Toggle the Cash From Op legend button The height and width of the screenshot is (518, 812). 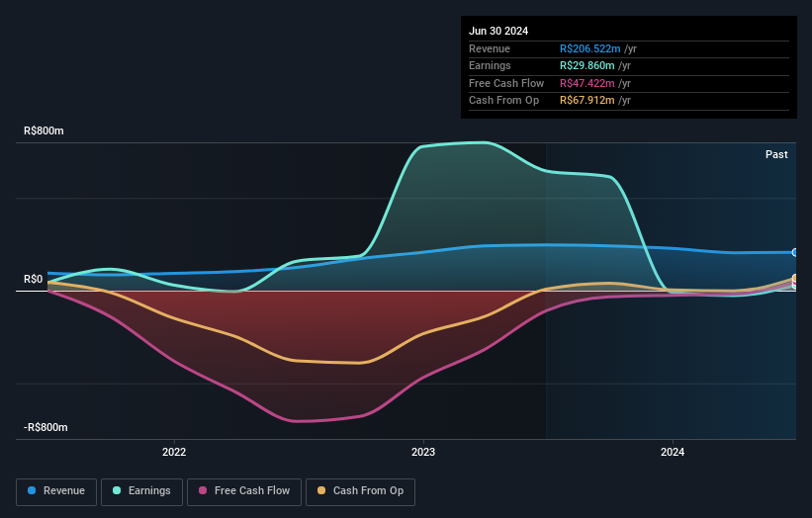tap(360, 491)
